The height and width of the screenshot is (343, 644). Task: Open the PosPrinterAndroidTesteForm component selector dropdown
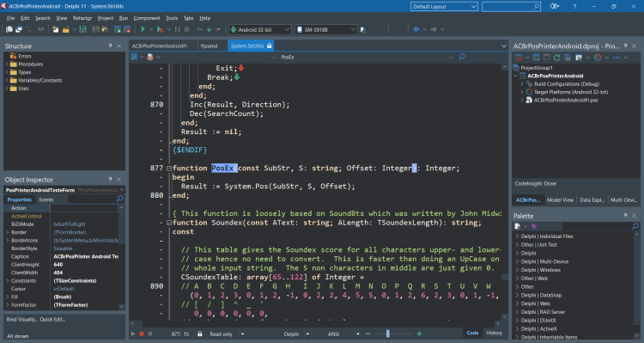(122, 190)
